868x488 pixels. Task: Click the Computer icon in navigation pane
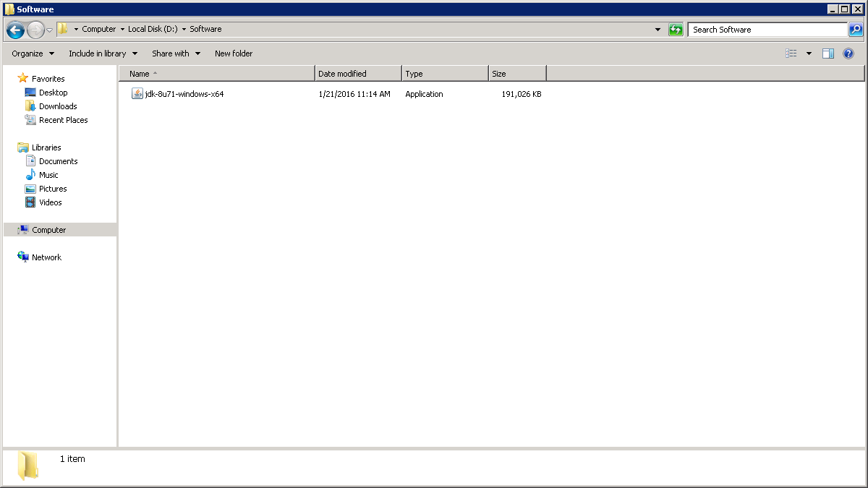click(x=23, y=230)
